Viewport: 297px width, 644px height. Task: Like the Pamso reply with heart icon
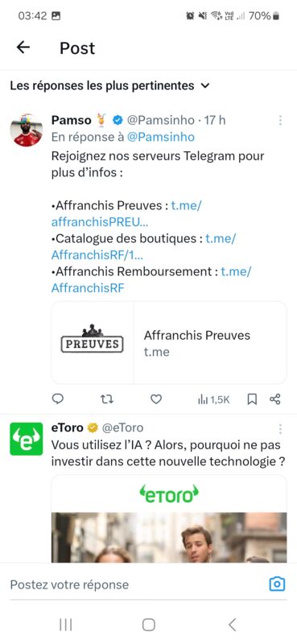point(155,398)
